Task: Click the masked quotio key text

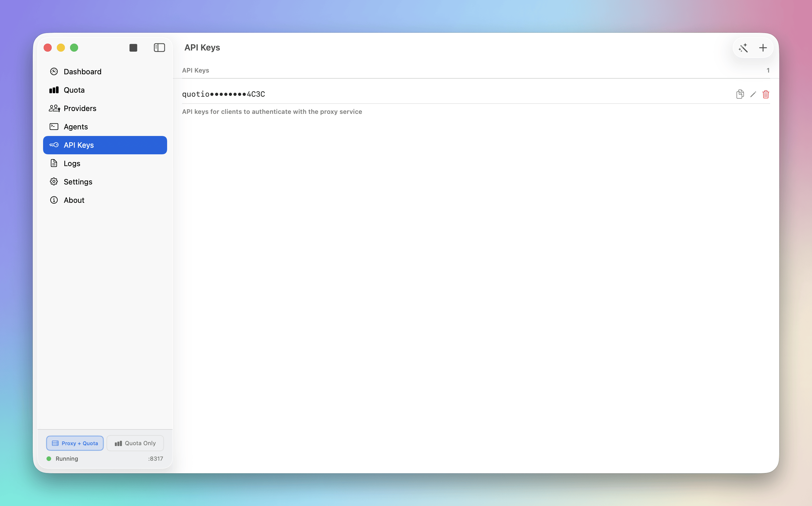Action: [x=223, y=94]
